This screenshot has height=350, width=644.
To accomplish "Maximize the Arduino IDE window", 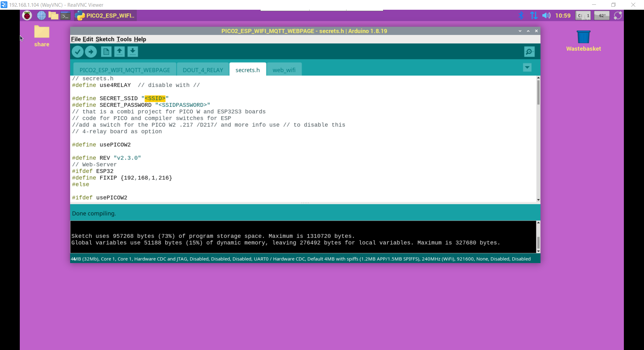I will point(528,31).
